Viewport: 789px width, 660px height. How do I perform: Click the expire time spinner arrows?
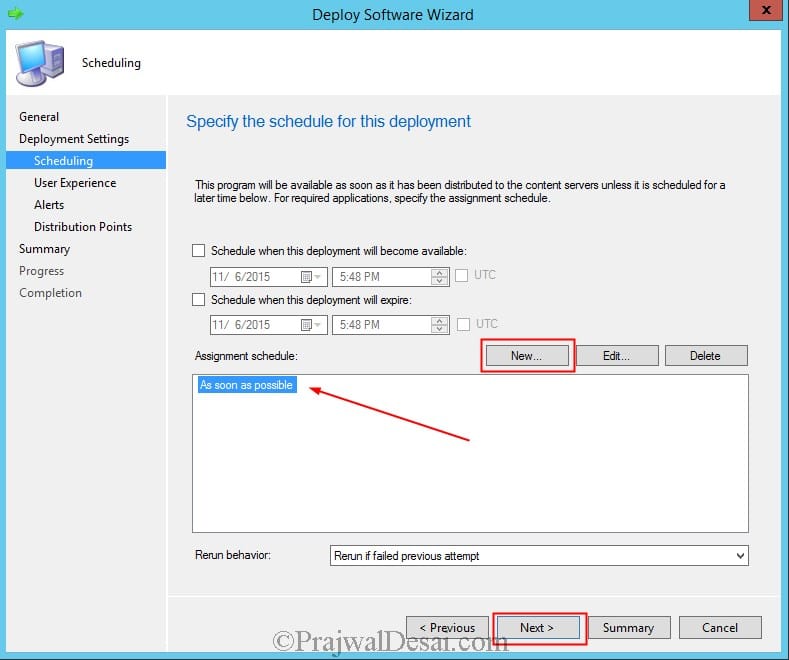439,325
